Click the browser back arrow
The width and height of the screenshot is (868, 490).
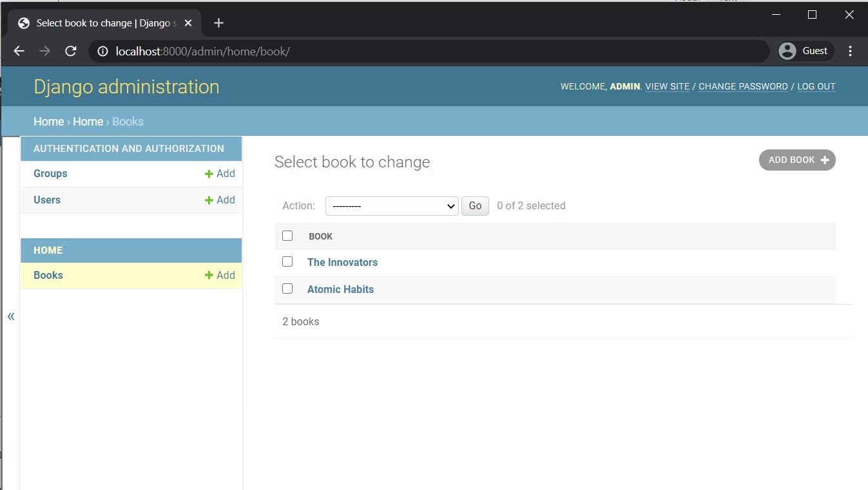(19, 52)
